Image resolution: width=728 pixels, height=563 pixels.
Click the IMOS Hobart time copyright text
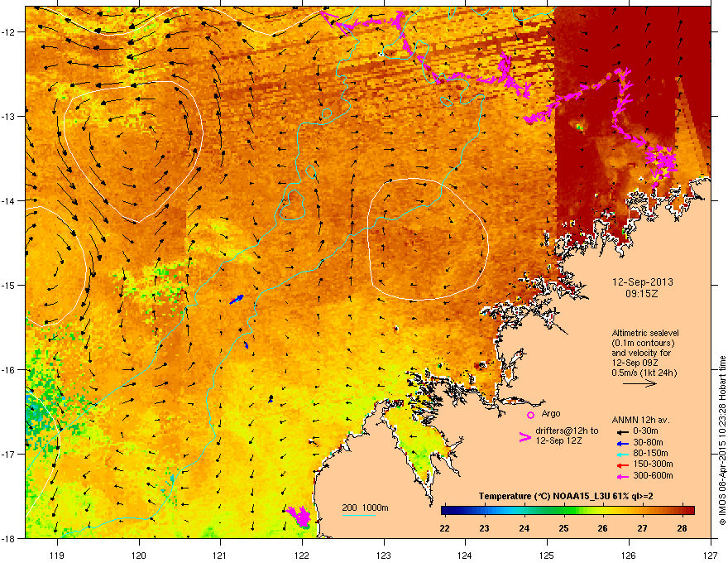click(722, 440)
